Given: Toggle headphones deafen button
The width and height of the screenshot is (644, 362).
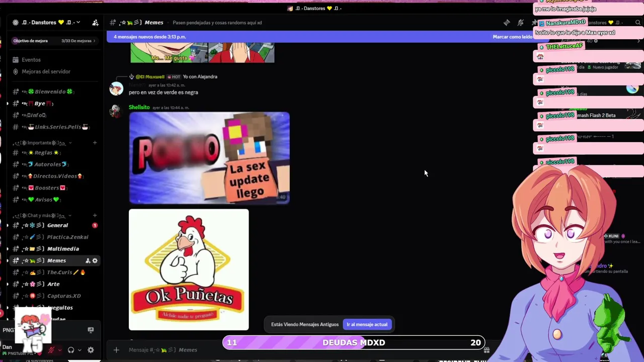Looking at the screenshot, I should pyautogui.click(x=71, y=350).
